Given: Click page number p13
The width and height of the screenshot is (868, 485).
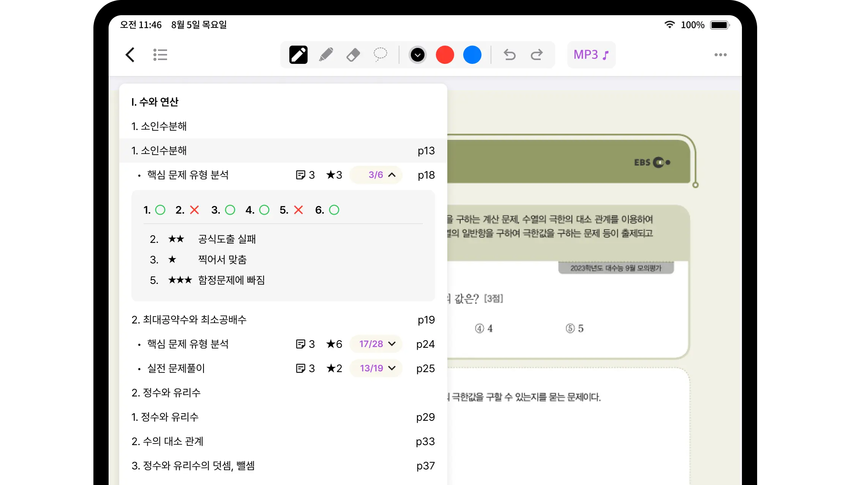Looking at the screenshot, I should point(426,151).
